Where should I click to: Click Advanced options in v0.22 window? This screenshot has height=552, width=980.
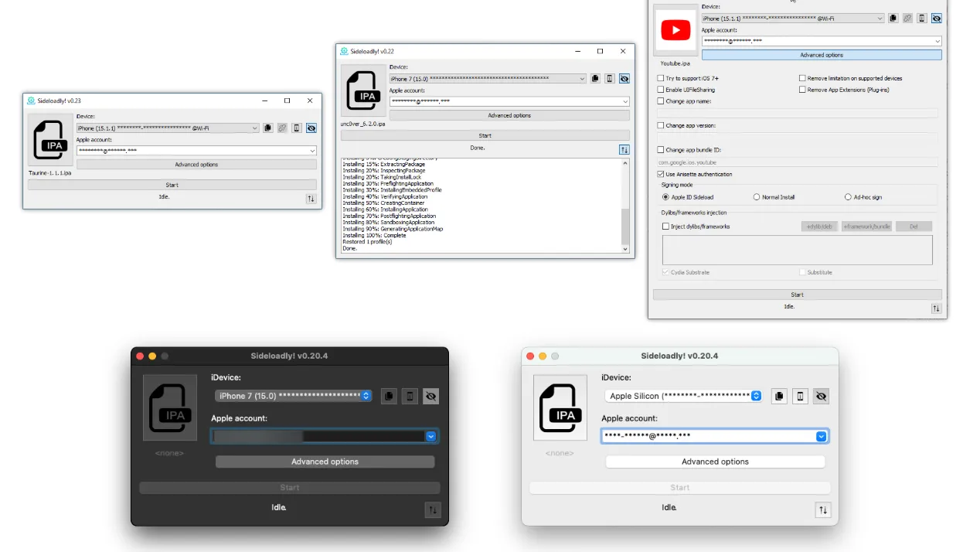(509, 115)
